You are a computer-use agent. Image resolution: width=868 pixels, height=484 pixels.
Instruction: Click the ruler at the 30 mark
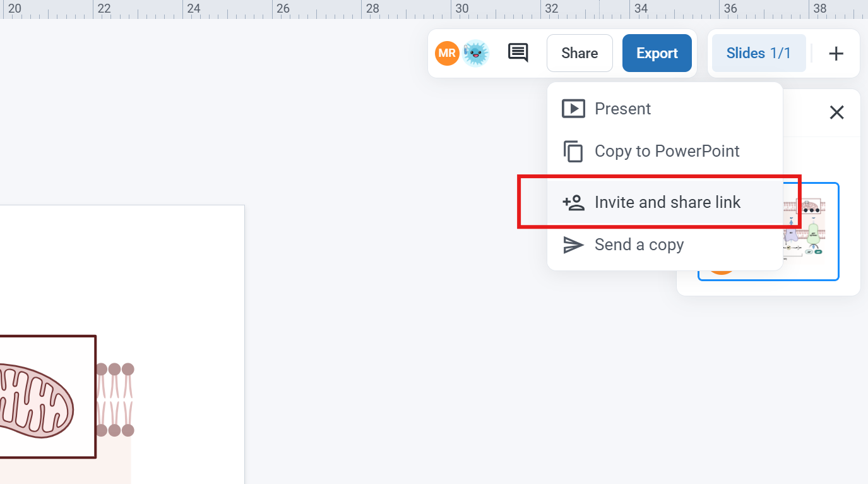[462, 9]
